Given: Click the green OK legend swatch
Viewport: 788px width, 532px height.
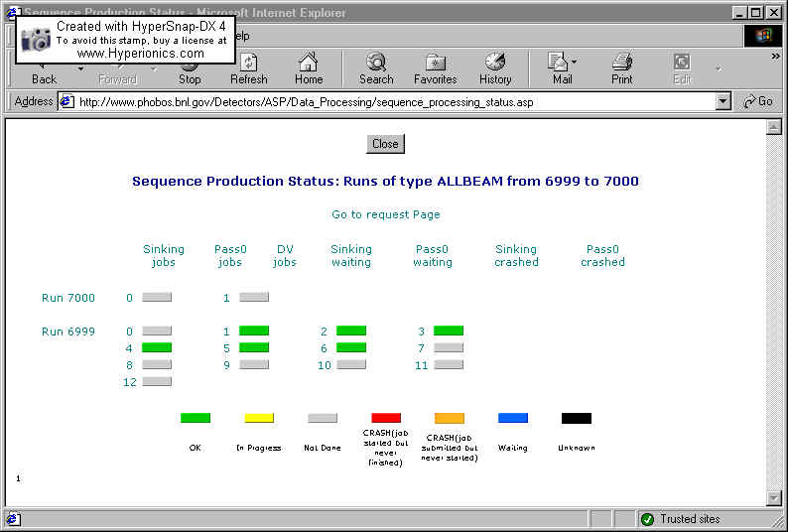Looking at the screenshot, I should coord(196,418).
